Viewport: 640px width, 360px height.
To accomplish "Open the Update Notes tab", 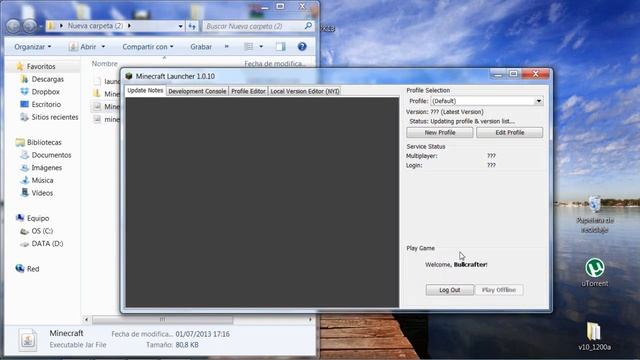I will click(145, 91).
